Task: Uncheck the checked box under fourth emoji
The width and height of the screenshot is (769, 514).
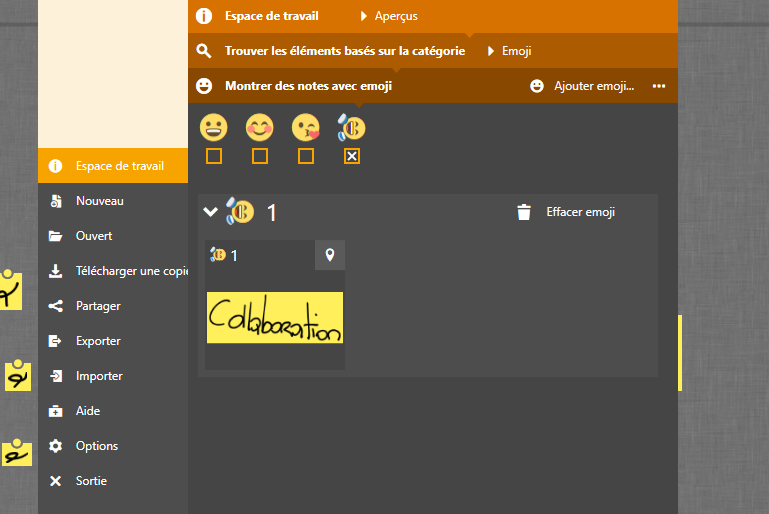Action: [x=352, y=156]
